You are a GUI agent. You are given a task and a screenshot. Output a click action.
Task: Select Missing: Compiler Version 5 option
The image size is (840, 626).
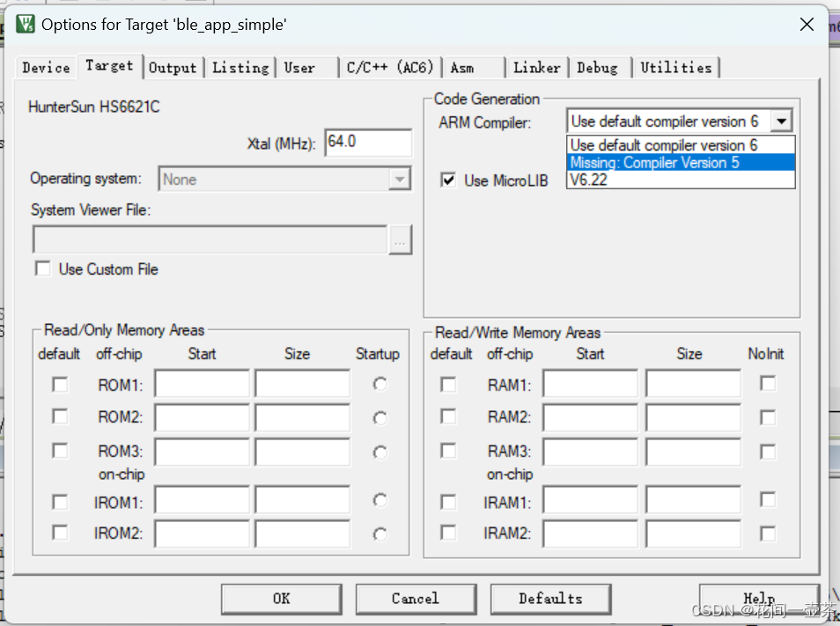tap(681, 162)
